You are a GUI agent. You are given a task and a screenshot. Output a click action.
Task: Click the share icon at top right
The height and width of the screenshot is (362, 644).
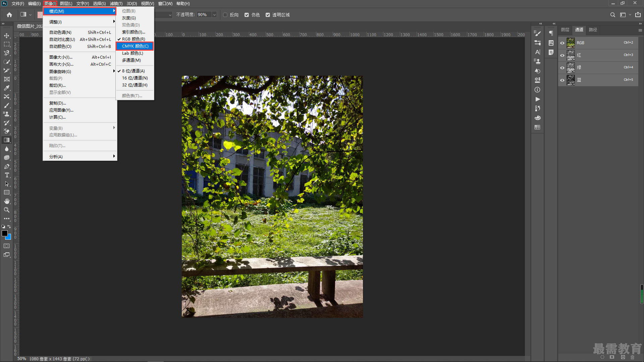638,15
